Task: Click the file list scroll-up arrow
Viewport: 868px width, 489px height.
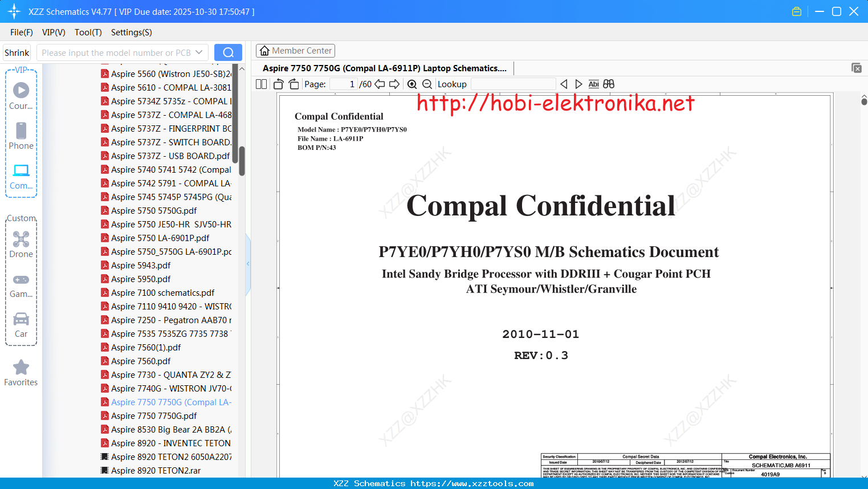Action: coord(242,69)
